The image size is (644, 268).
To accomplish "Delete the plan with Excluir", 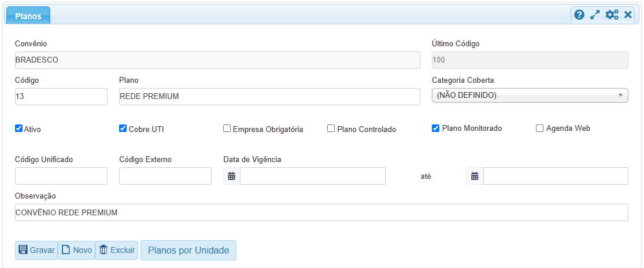I will pos(117,250).
